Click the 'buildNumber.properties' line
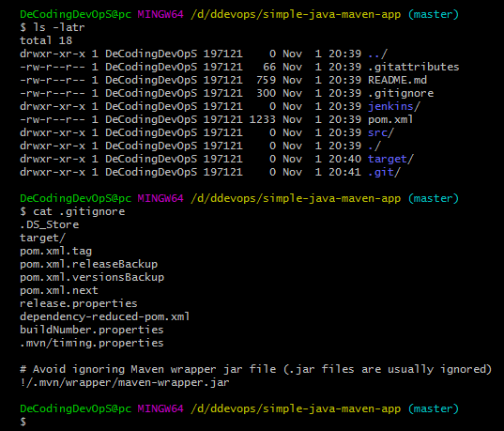The height and width of the screenshot is (431, 504). click(x=92, y=330)
